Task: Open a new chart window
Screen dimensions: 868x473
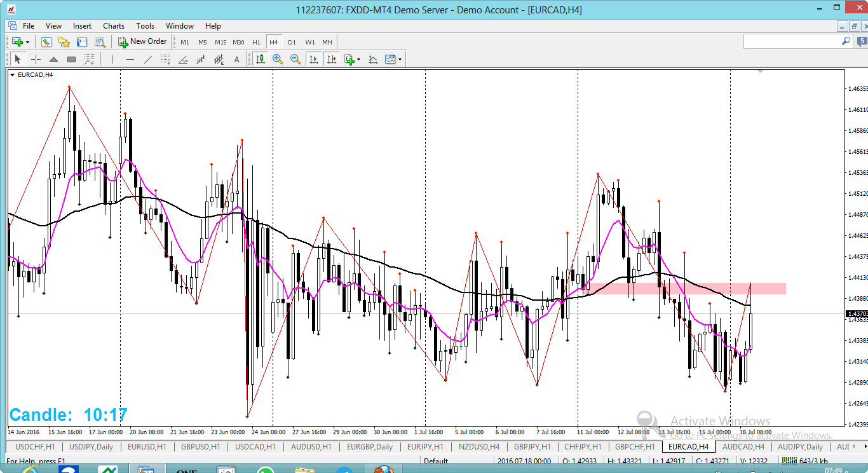Action: point(17,42)
